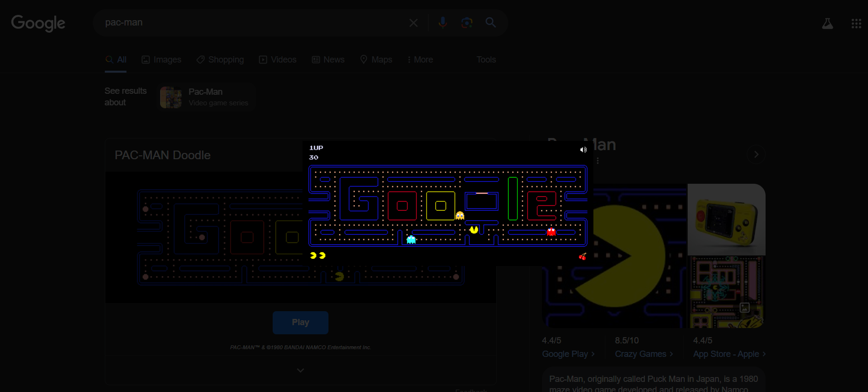The image size is (868, 392).
Task: Switch to the Videos tab
Action: click(x=277, y=60)
